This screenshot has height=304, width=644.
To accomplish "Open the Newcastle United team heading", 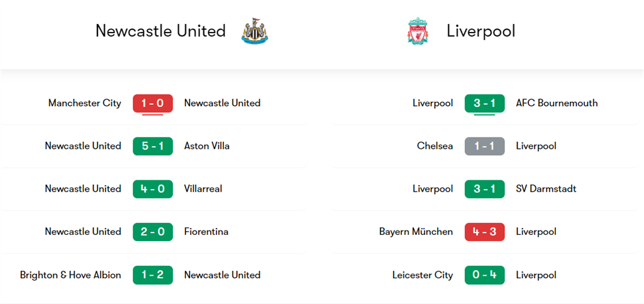I will pyautogui.click(x=160, y=31).
